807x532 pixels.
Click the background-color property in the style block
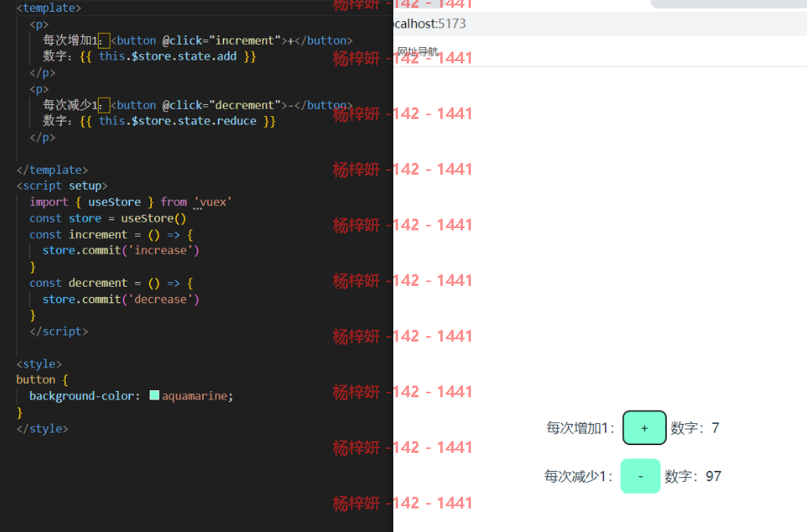81,396
